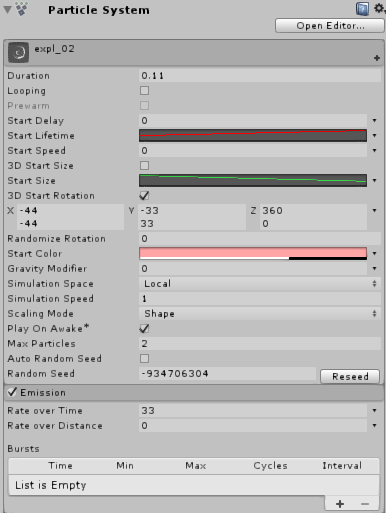Disable the Emission module checkbox

point(12,392)
